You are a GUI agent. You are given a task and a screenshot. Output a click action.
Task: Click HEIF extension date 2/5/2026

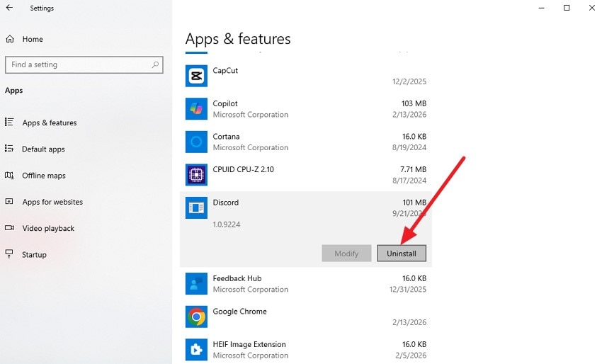pos(411,356)
